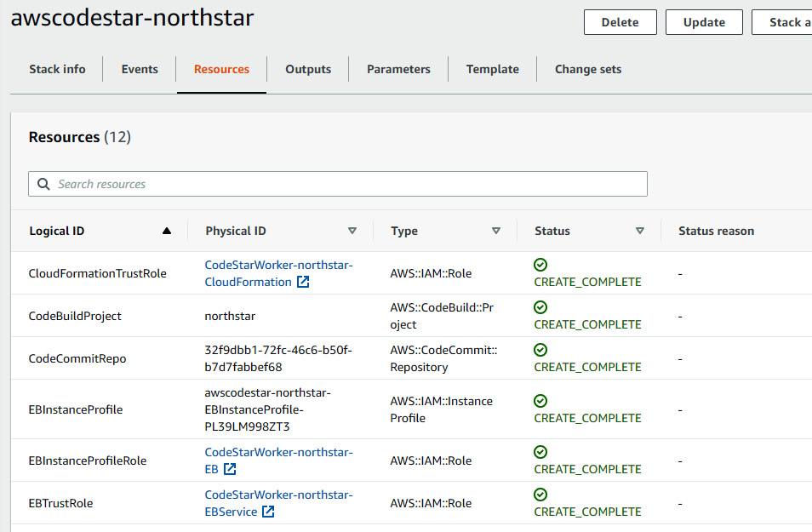Click CREATE_COMPLETE status for EBTrustRole
The image size is (812, 532).
point(588,512)
